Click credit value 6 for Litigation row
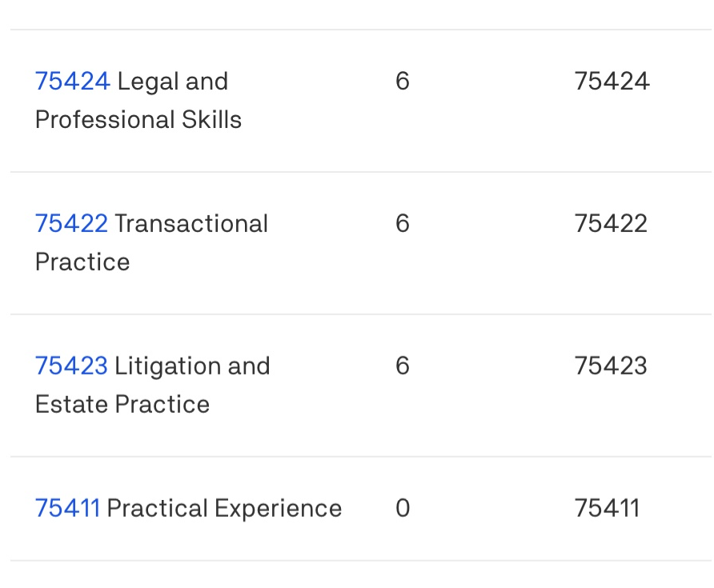This screenshot has height=588, width=714. click(403, 366)
